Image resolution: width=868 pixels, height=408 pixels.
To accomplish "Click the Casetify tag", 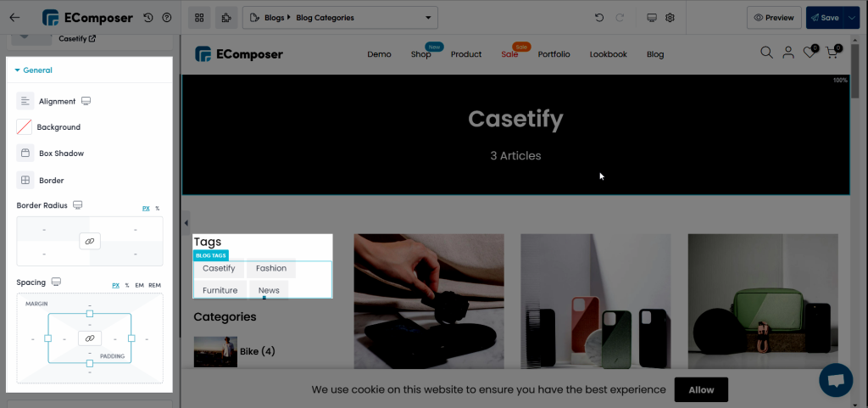I will [x=219, y=269].
